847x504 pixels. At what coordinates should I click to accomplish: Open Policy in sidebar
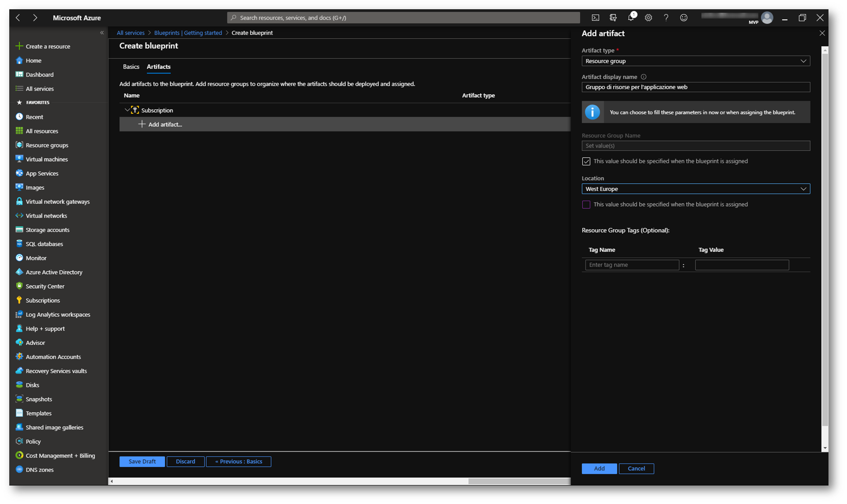coord(33,441)
